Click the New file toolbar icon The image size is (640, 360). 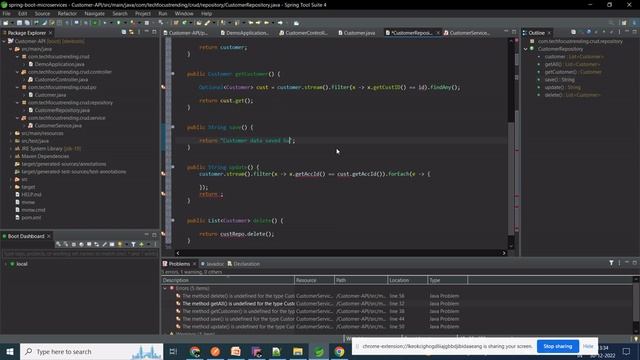pyautogui.click(x=6, y=23)
